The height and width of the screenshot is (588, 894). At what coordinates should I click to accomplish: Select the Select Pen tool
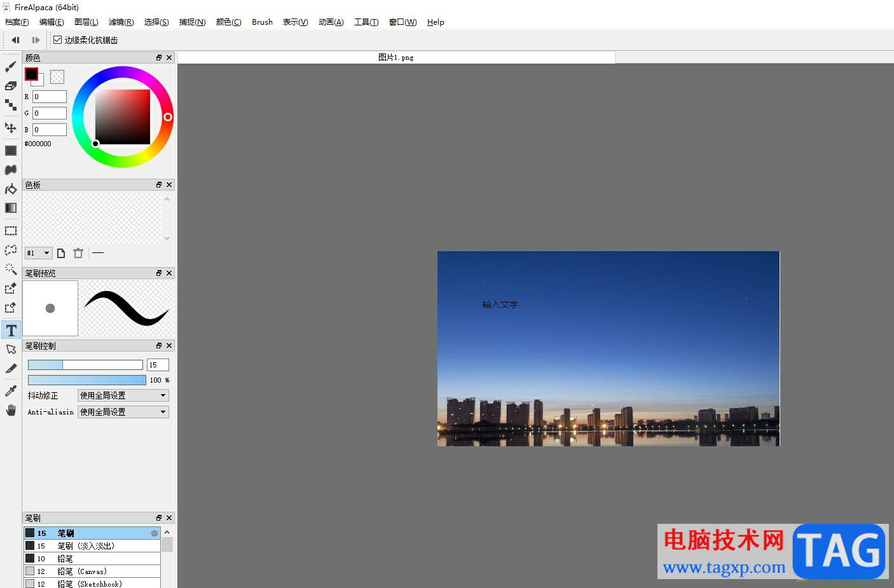click(11, 289)
